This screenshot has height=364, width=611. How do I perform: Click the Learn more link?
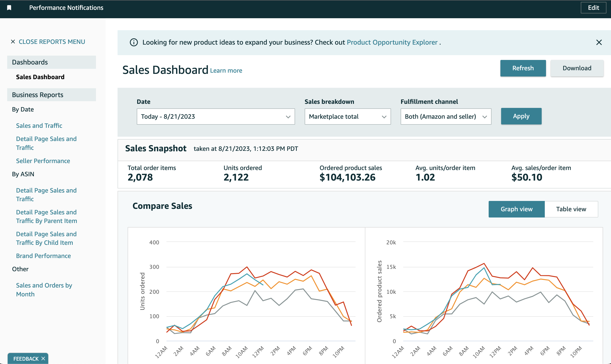coord(226,70)
